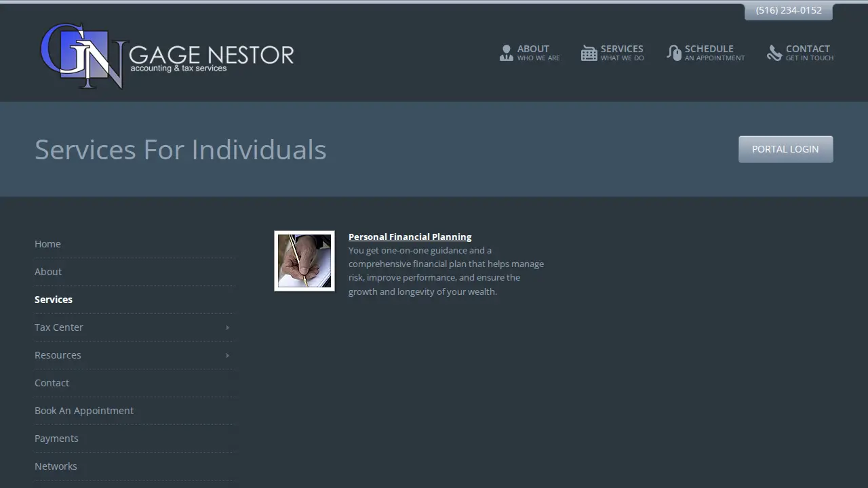Click the Portal Login button
Screen dimensions: 868x488
click(x=785, y=149)
